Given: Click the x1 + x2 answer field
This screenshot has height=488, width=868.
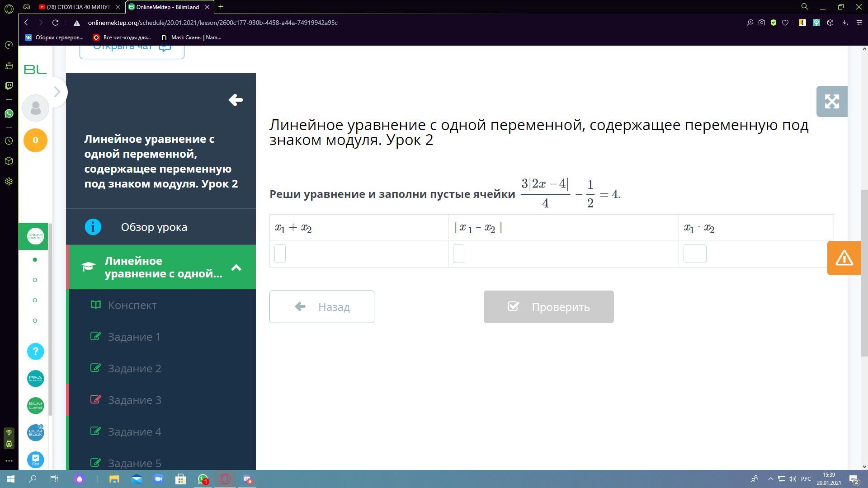Looking at the screenshot, I should tap(280, 253).
